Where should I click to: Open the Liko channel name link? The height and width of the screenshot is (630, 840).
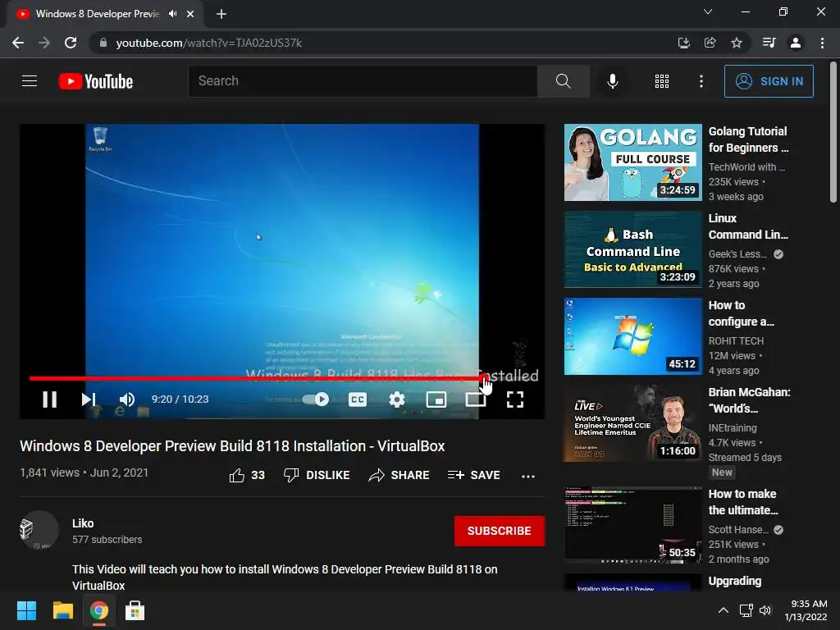83,523
